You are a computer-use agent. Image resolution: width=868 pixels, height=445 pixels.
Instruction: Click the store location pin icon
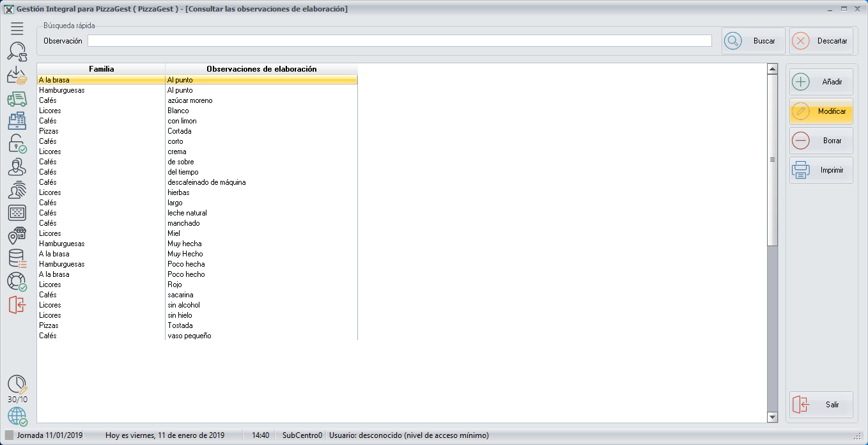[x=17, y=236]
